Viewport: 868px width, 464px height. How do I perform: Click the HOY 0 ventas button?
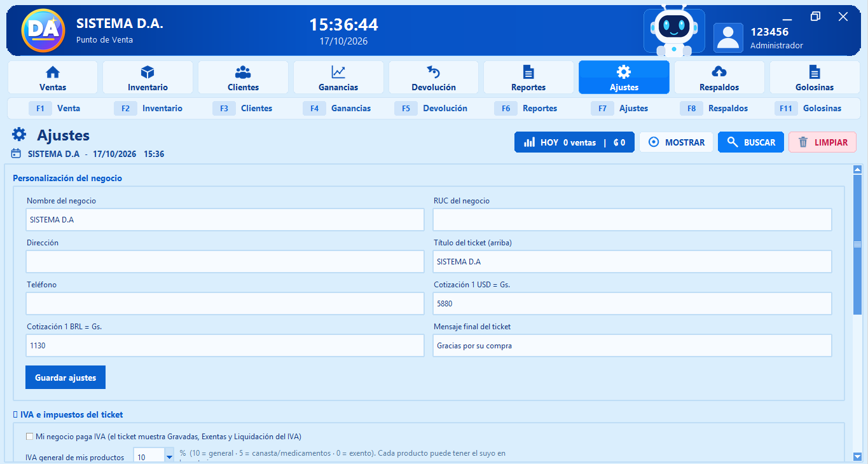(574, 142)
